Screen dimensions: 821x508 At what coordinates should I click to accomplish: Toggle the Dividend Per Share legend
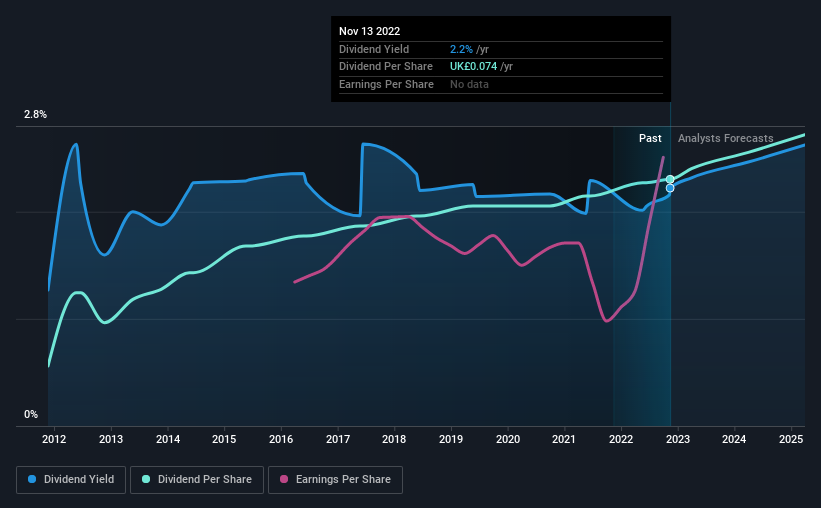tap(197, 479)
